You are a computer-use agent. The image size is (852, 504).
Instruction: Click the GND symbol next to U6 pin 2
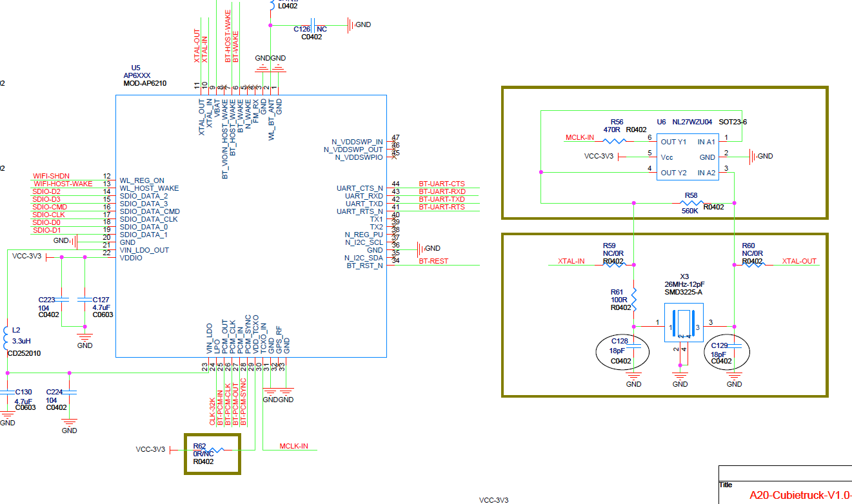[x=752, y=156]
